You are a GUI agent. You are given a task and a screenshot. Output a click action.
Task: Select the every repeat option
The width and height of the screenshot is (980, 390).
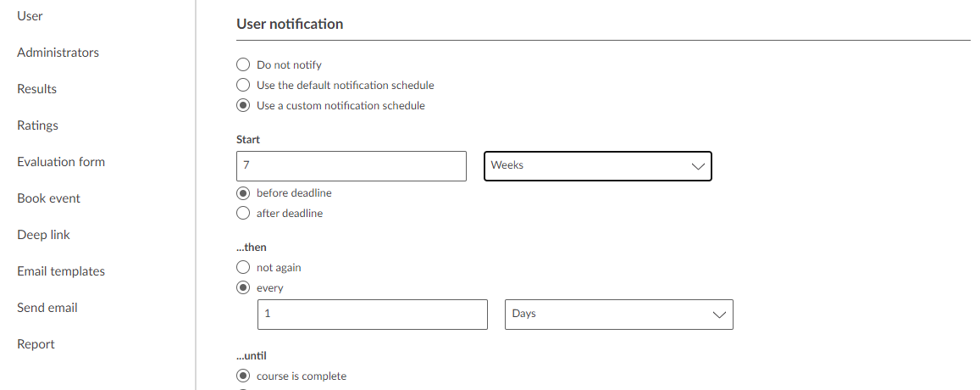click(243, 288)
